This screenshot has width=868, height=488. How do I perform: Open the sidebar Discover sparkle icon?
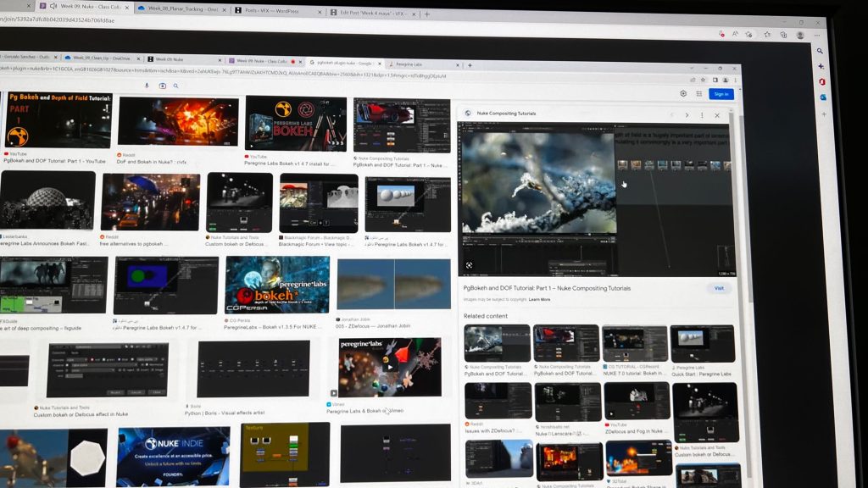pyautogui.click(x=821, y=66)
